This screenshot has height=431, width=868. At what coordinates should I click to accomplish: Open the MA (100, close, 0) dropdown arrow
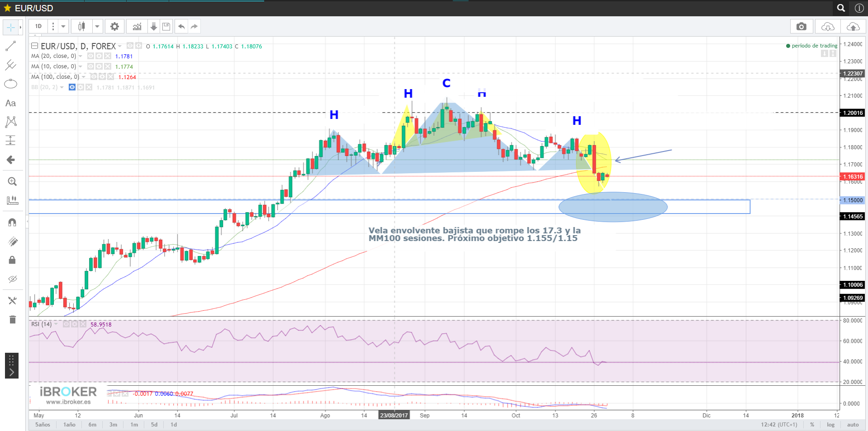click(84, 77)
